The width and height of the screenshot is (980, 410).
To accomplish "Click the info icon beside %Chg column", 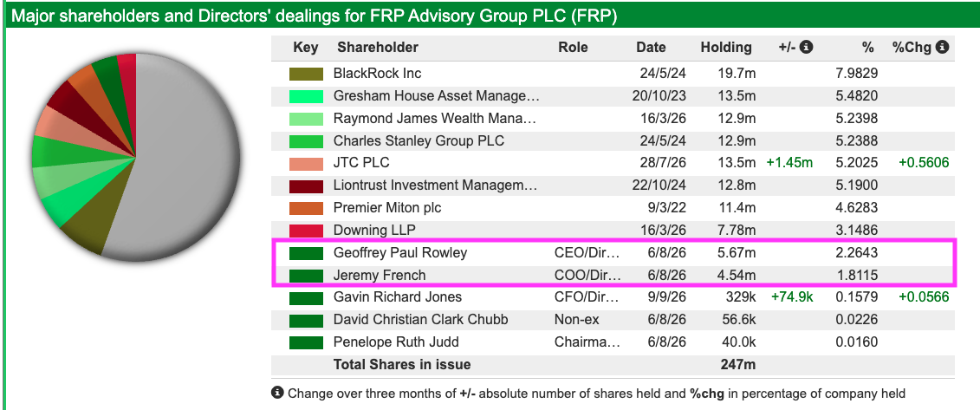I will 943,47.
